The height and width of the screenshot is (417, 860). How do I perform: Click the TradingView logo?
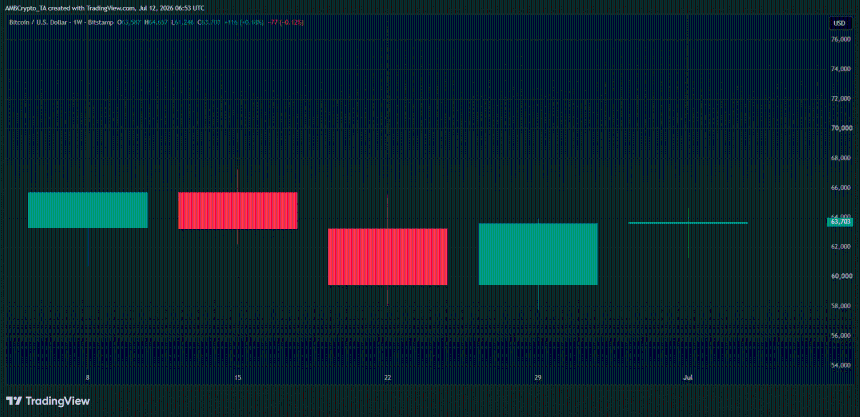click(48, 401)
